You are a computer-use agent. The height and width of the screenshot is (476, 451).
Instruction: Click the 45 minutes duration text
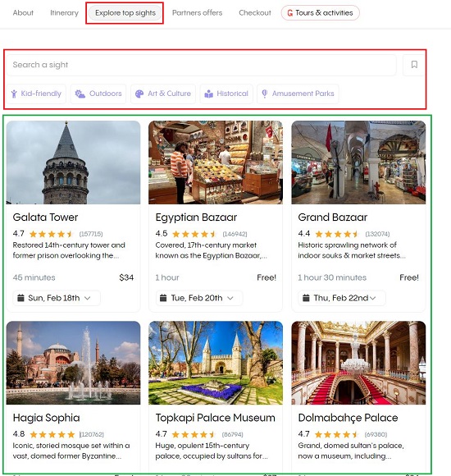point(34,277)
